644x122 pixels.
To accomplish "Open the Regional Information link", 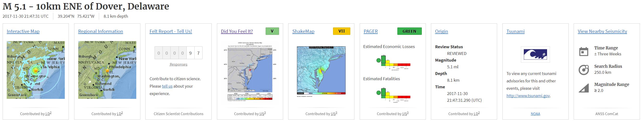I will pyautogui.click(x=101, y=31).
